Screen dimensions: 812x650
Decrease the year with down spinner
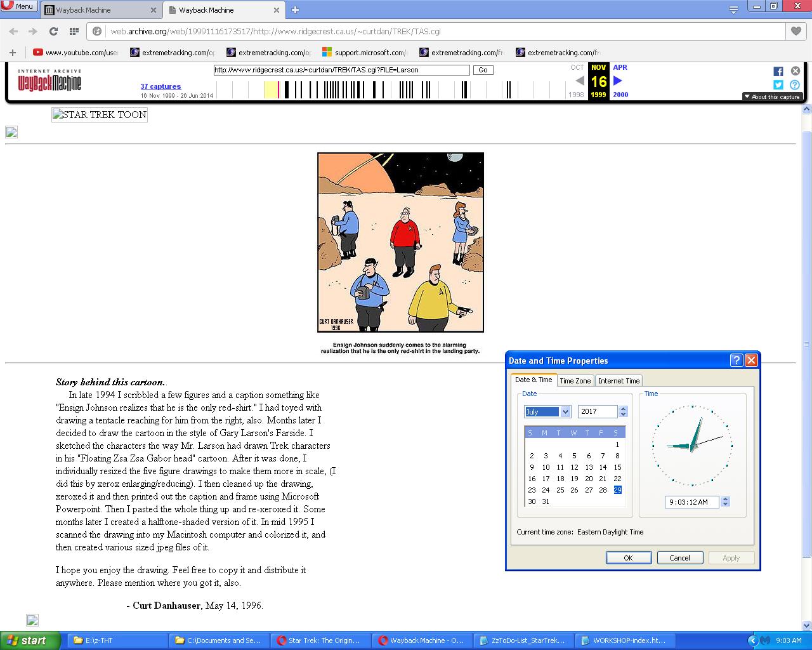pos(623,415)
